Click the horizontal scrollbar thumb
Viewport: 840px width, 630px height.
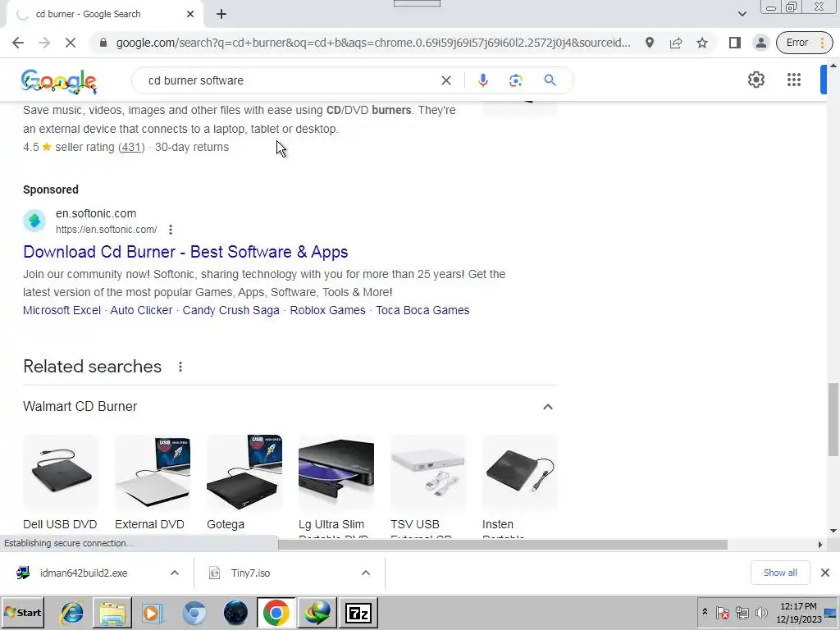(x=503, y=545)
